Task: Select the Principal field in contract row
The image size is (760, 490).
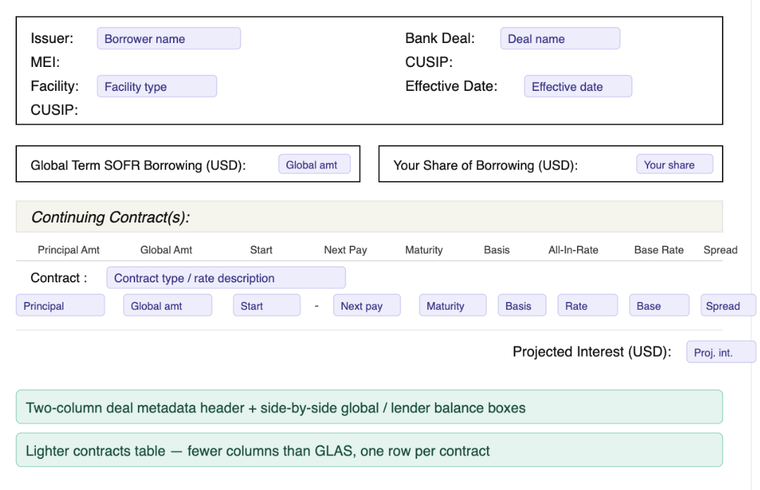Action: (60, 306)
